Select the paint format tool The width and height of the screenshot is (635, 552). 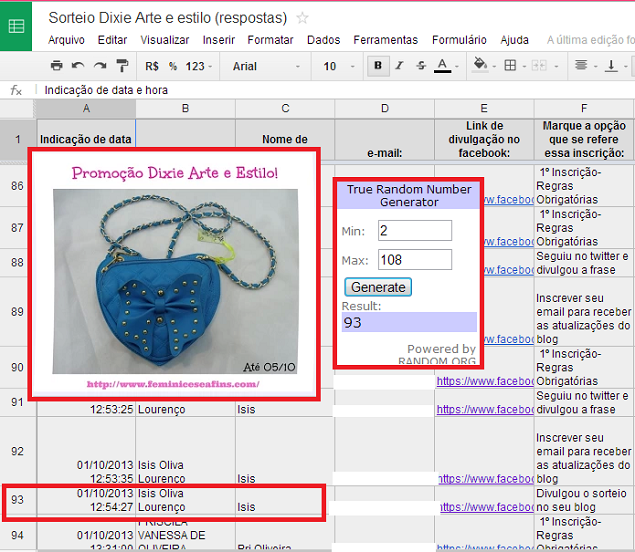point(122,66)
